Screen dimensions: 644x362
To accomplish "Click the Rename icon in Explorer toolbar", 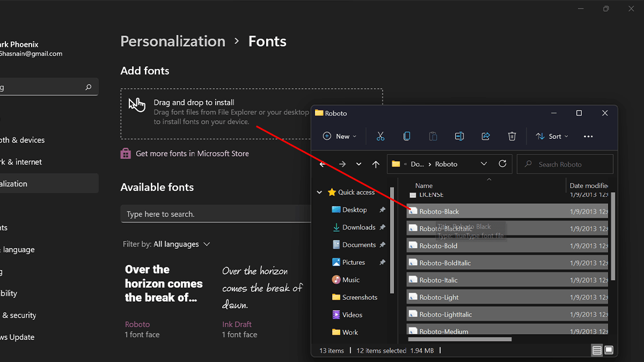I will click(x=459, y=136).
